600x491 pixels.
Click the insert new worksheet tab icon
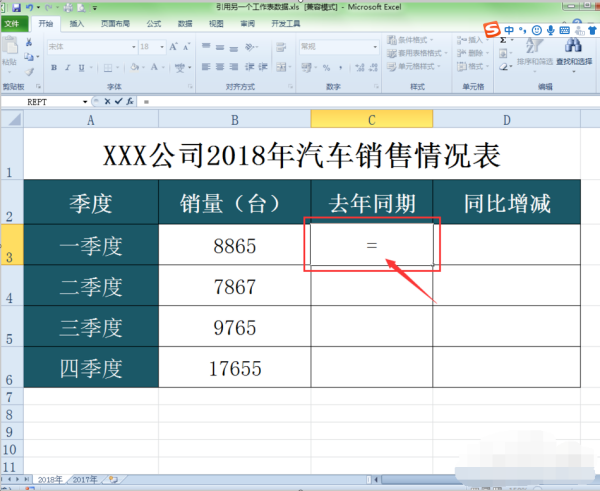coord(113,480)
